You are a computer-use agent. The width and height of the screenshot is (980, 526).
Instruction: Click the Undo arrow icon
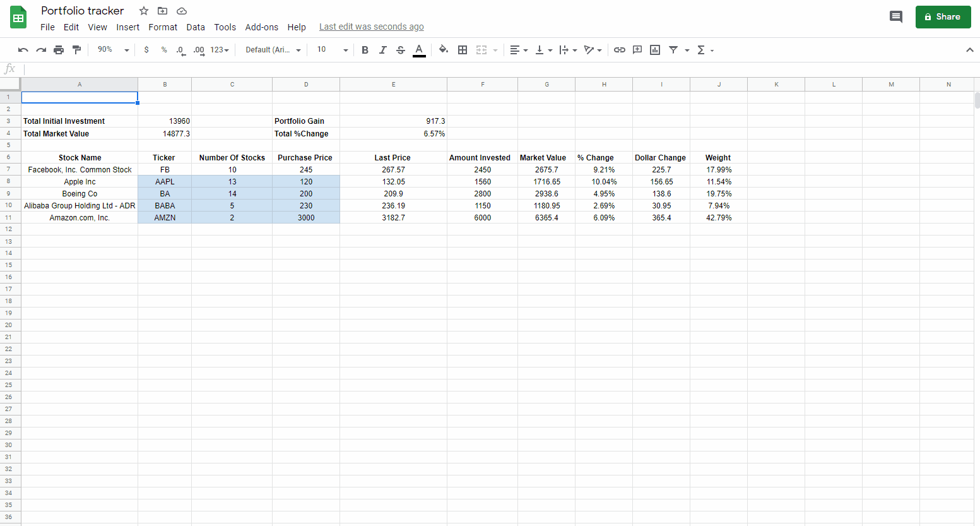pos(23,50)
